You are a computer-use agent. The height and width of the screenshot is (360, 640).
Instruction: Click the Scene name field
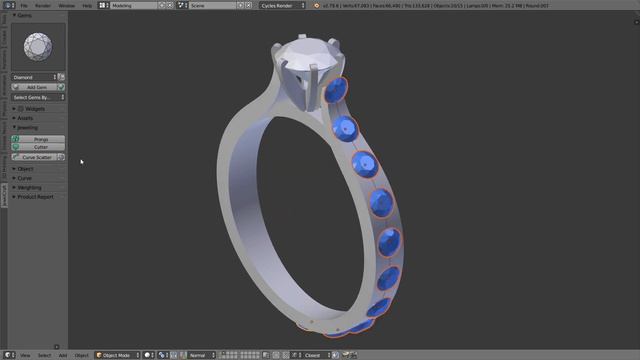pos(213,6)
